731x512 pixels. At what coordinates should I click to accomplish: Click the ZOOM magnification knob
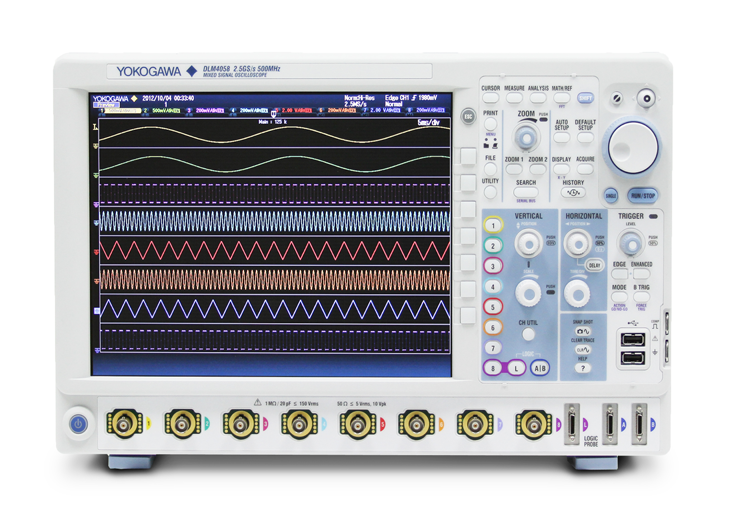pos(527,137)
